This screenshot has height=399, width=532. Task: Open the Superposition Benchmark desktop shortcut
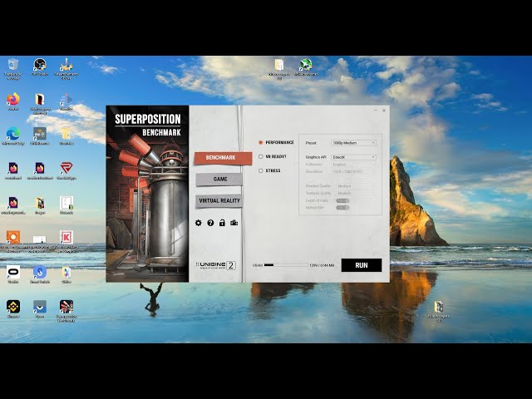tap(66, 307)
